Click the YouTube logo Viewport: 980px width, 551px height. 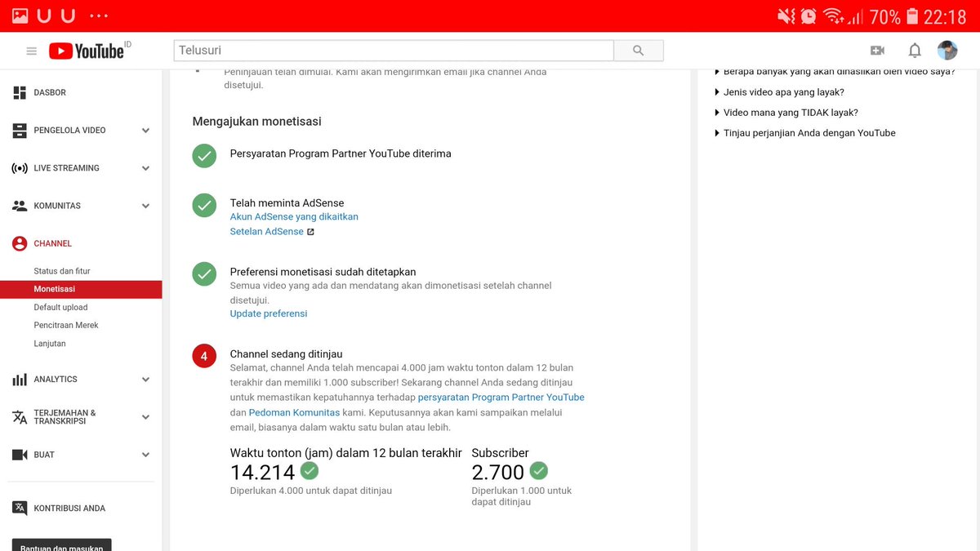(87, 51)
